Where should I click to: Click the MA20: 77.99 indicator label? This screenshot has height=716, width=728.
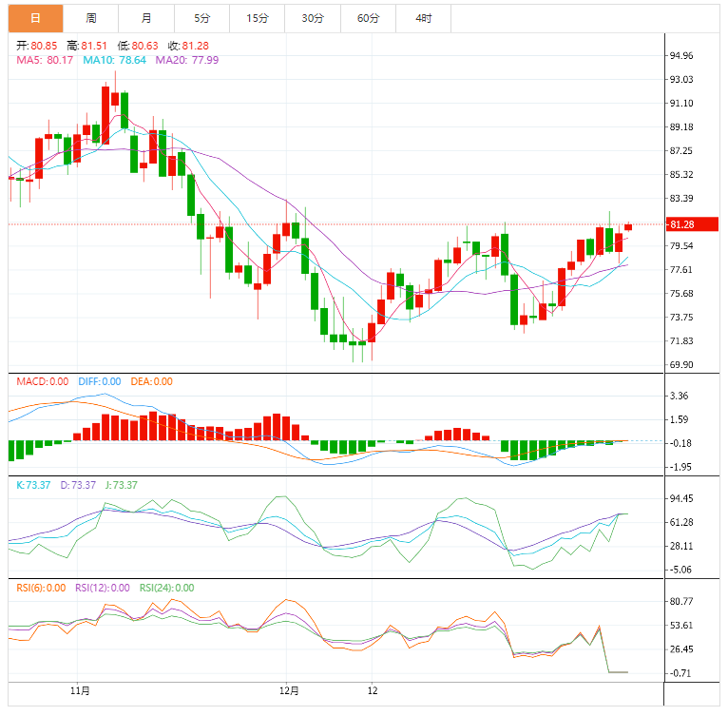click(x=186, y=60)
